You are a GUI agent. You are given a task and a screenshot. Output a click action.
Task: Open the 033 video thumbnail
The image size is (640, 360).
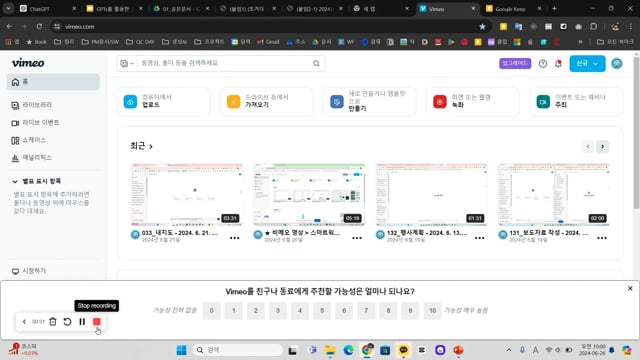click(187, 195)
